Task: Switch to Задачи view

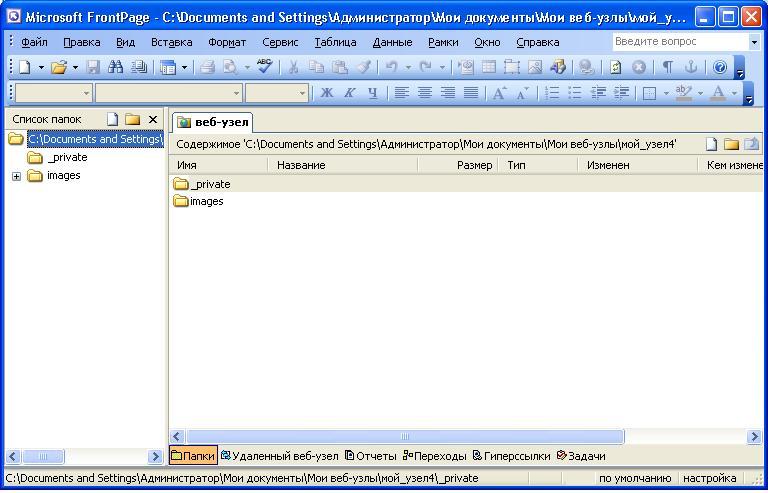Action: (581, 456)
